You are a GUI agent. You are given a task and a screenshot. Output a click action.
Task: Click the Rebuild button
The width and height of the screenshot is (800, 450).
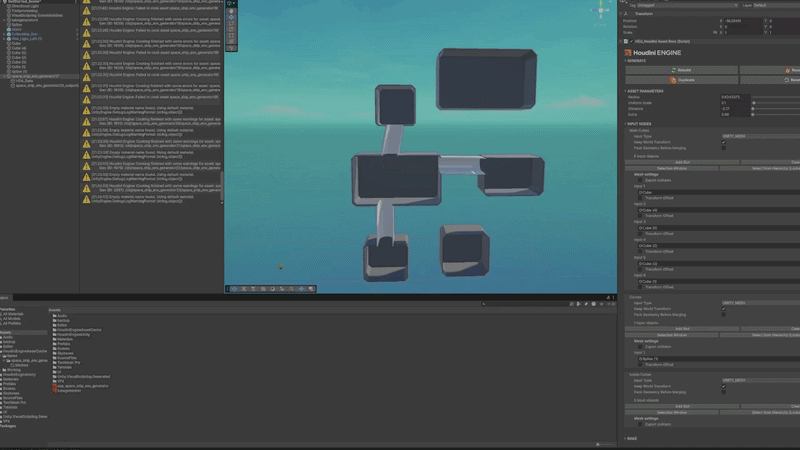pyautogui.click(x=682, y=70)
